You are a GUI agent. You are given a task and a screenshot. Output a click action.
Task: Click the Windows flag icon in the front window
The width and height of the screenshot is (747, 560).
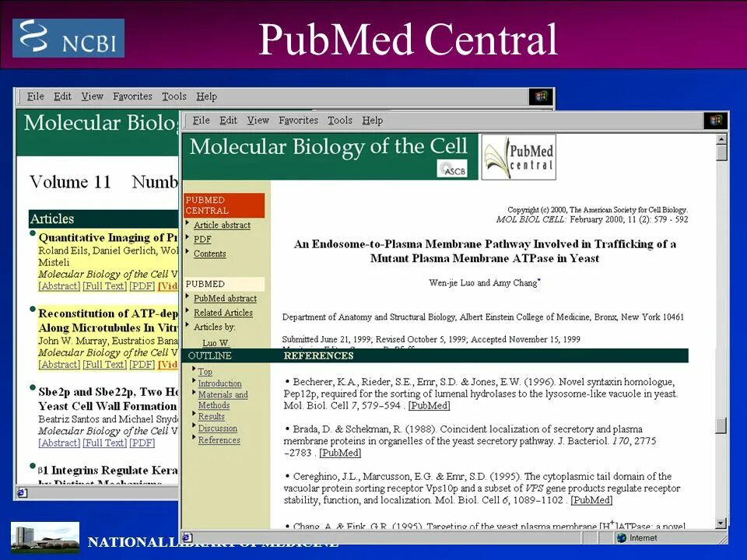[716, 121]
